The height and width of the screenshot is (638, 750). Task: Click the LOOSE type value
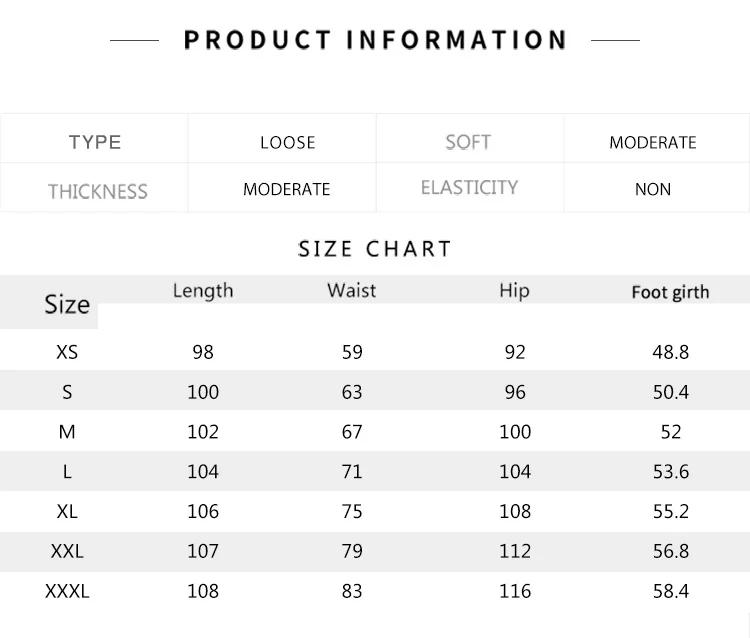click(288, 142)
